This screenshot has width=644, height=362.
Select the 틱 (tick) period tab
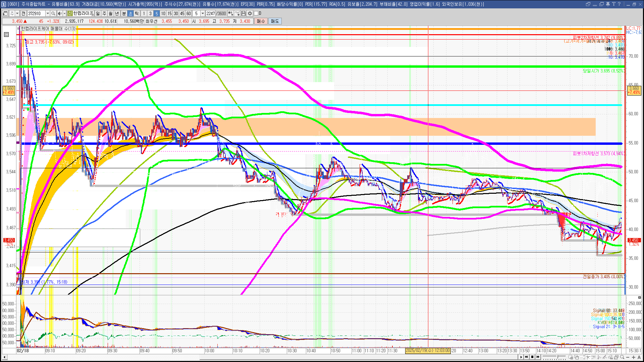[x=137, y=13]
